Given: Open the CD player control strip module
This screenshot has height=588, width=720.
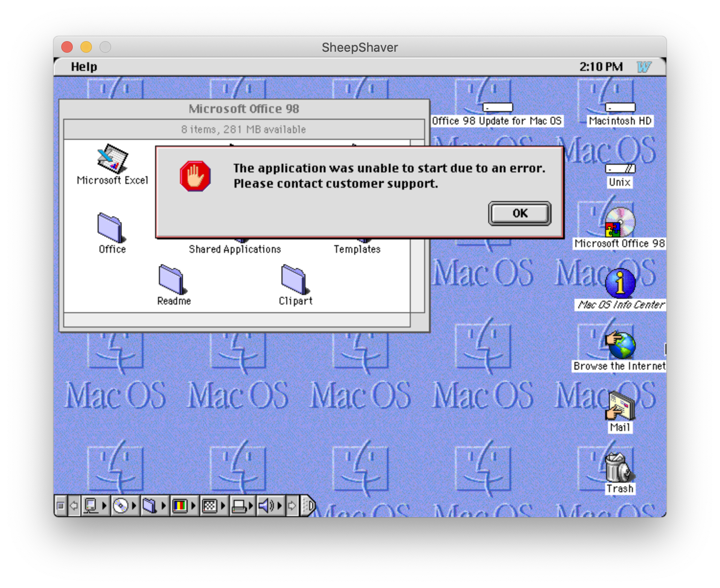Looking at the screenshot, I should (x=124, y=506).
